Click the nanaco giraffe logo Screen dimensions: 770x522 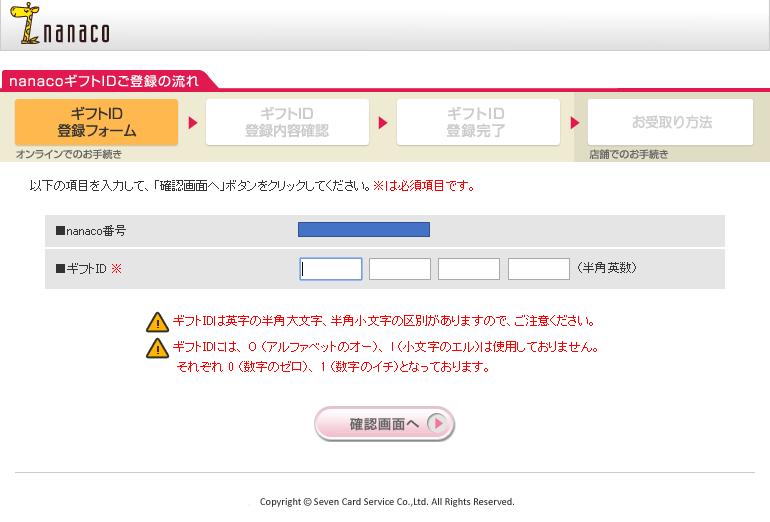(x=60, y=24)
